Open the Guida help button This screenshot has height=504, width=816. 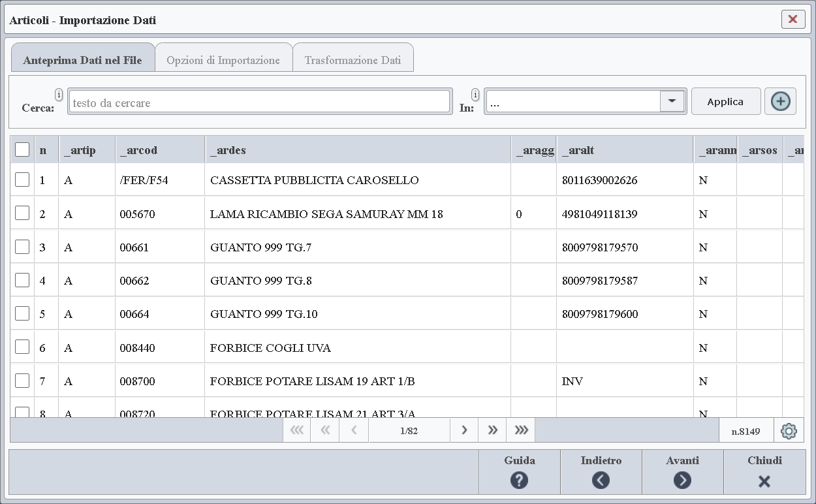click(520, 472)
